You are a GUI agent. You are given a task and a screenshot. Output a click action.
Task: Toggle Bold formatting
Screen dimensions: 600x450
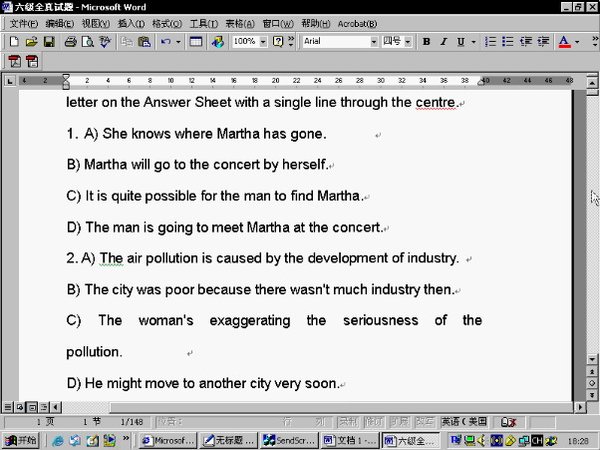pyautogui.click(x=427, y=42)
